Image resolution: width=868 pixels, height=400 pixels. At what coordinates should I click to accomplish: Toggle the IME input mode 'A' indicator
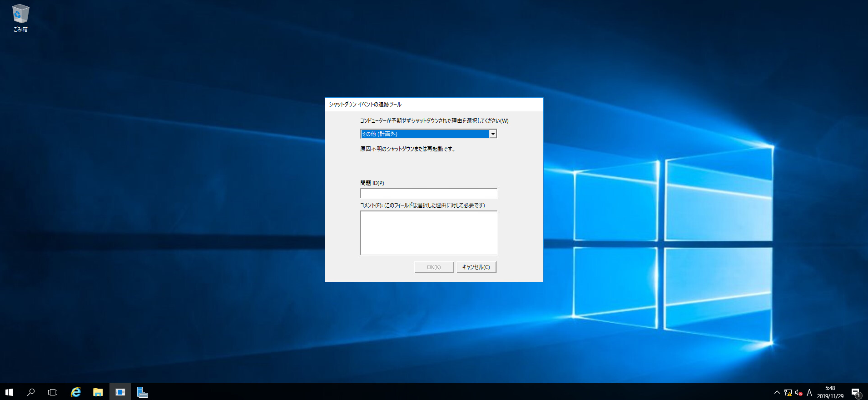click(x=809, y=392)
